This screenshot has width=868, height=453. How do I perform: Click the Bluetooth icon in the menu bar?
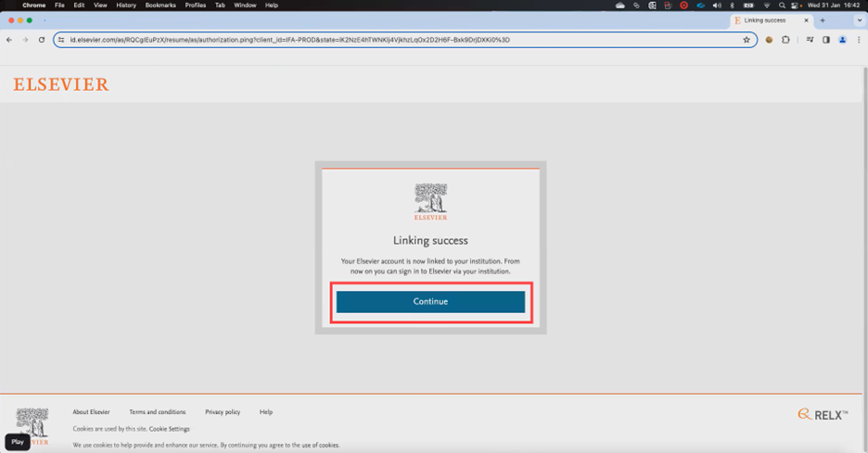732,6
